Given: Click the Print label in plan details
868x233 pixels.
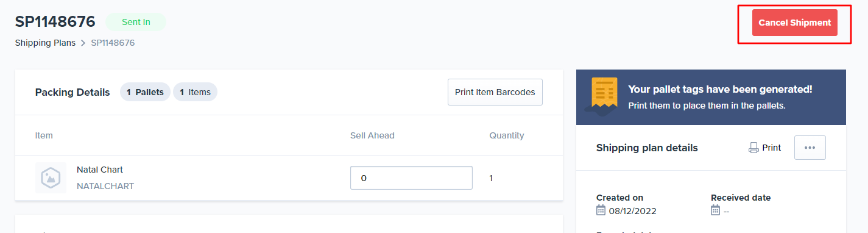Looking at the screenshot, I should pos(771,148).
